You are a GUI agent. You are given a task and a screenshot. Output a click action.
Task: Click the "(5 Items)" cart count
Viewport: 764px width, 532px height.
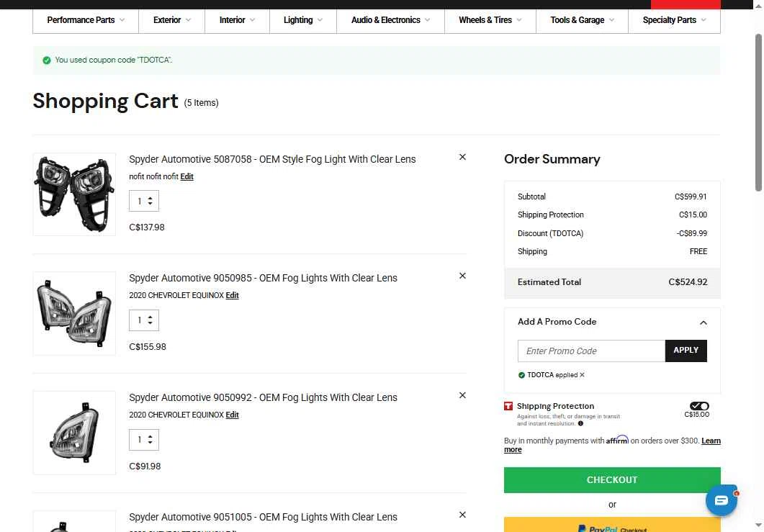pos(201,103)
